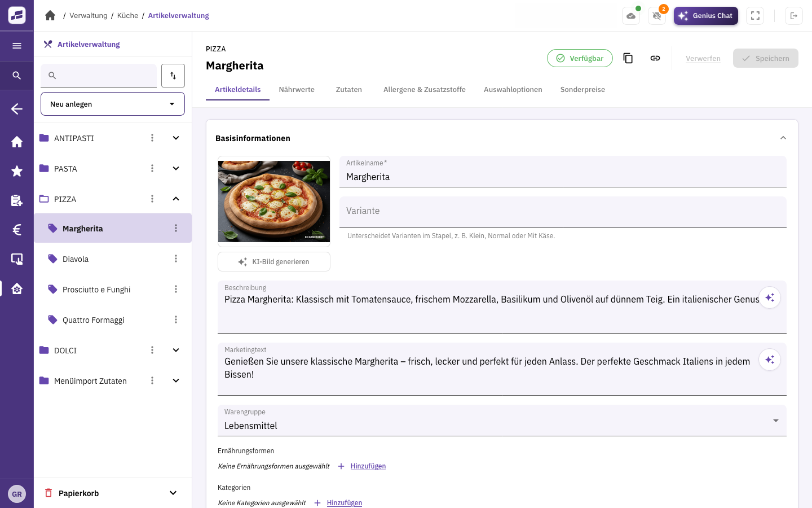Open the Auswahloptionen tab

[513, 90]
